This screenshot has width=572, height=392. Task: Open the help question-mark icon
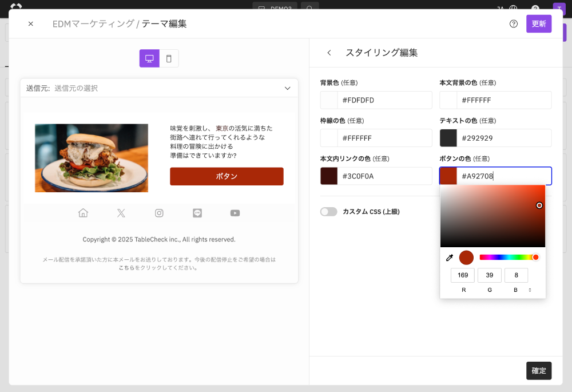coord(513,23)
